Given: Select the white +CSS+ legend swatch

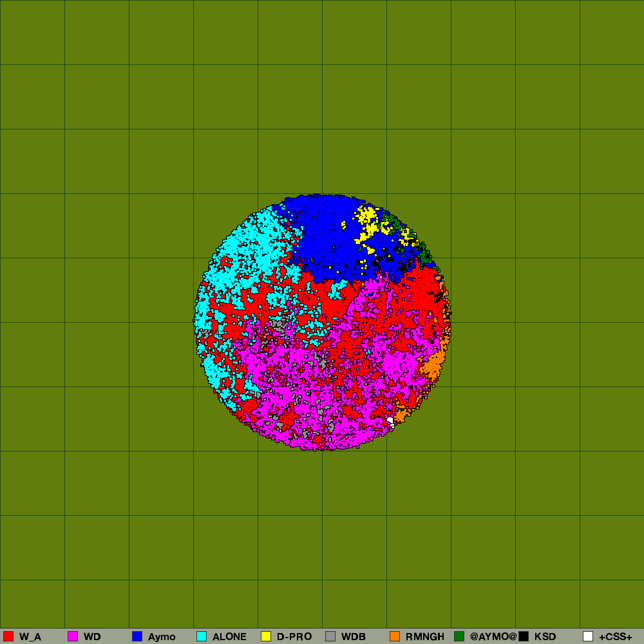Looking at the screenshot, I should click(x=588, y=636).
